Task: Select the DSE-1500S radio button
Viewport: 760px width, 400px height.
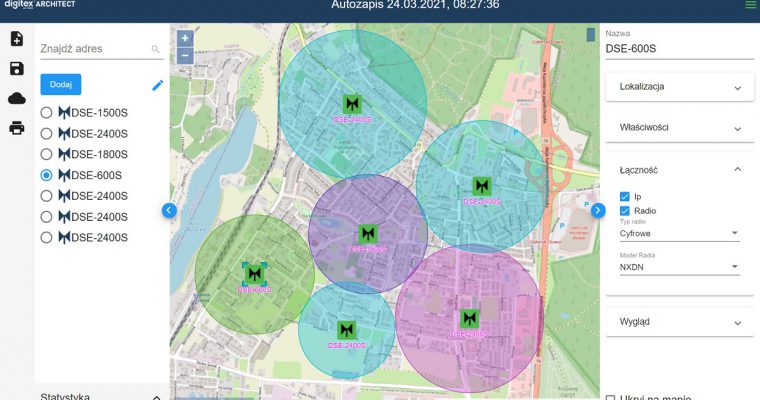Action: tap(46, 113)
